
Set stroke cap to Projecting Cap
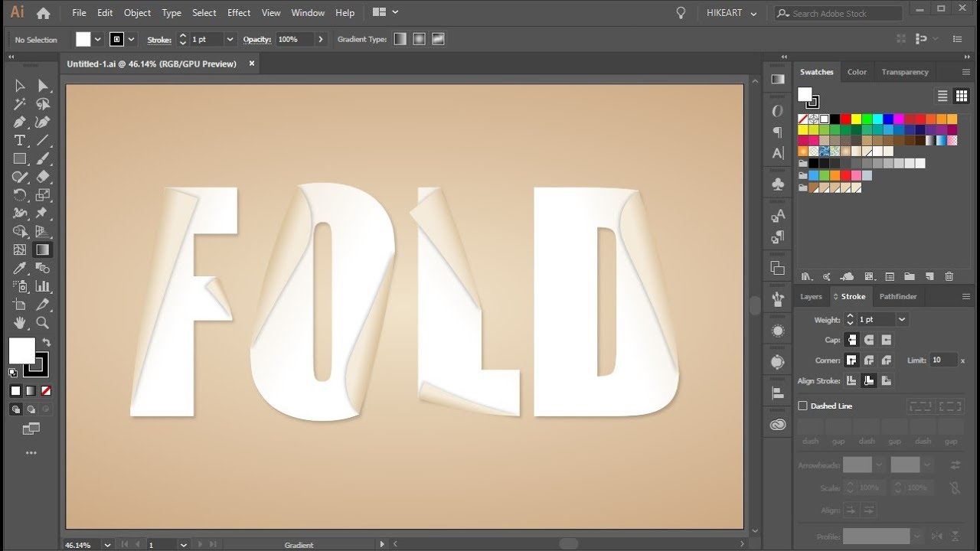point(887,340)
